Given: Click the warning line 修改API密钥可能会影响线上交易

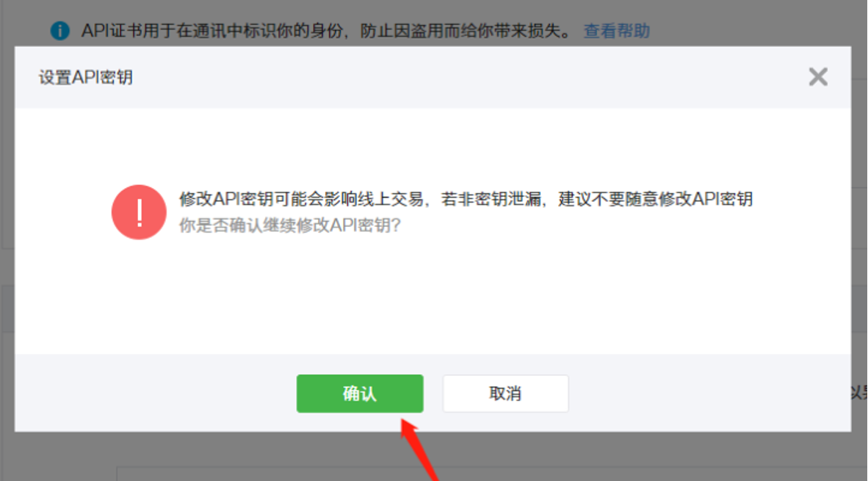Looking at the screenshot, I should click(x=302, y=199).
